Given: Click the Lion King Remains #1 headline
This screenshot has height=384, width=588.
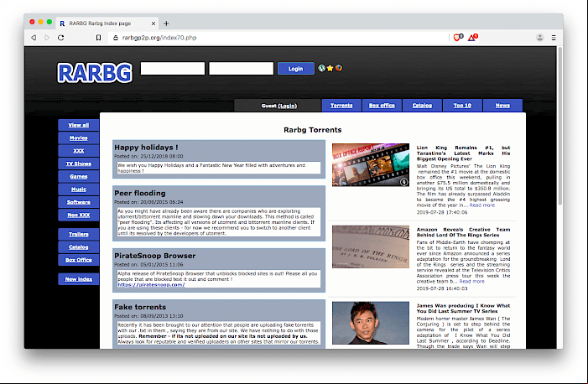Looking at the screenshot, I should (x=464, y=153).
